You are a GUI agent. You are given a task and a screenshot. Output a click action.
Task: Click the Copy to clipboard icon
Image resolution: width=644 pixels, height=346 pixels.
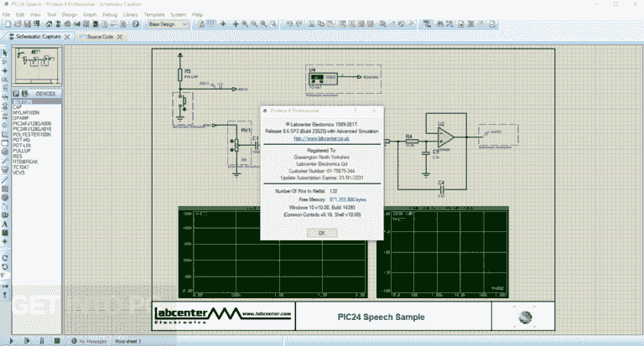click(x=321, y=24)
